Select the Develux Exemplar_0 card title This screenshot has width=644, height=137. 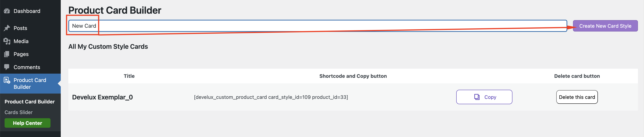(102, 97)
